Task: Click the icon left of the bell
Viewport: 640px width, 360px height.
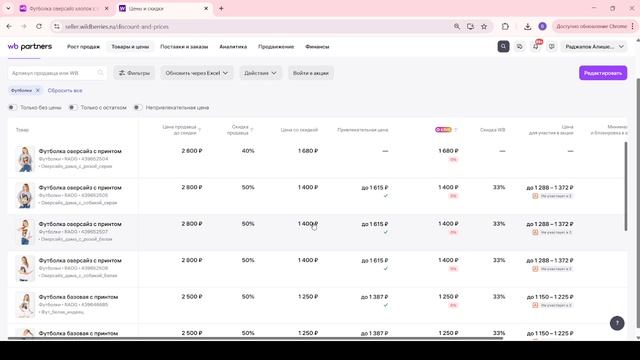Action: pos(520,47)
